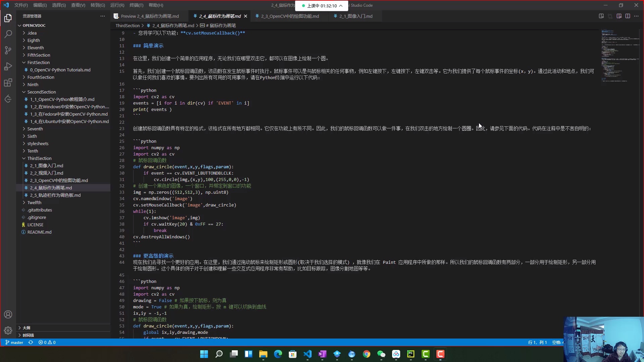Open the Manage gear menu
Viewport: 644px width, 362px height.
click(x=8, y=330)
